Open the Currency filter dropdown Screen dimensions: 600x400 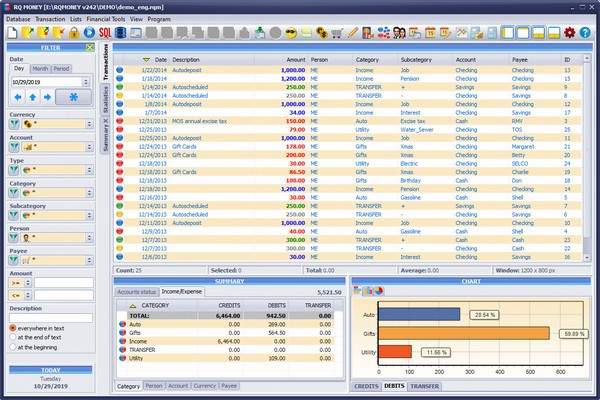[91, 127]
